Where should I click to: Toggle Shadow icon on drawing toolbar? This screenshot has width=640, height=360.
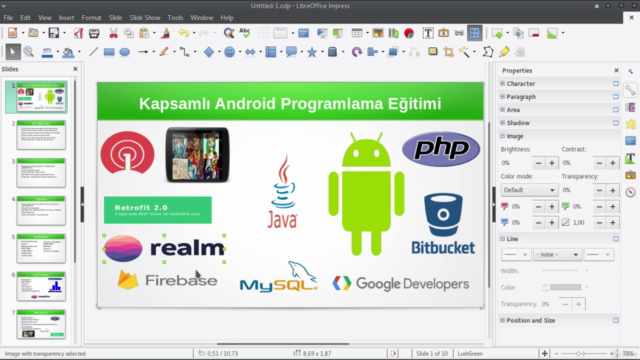433,52
